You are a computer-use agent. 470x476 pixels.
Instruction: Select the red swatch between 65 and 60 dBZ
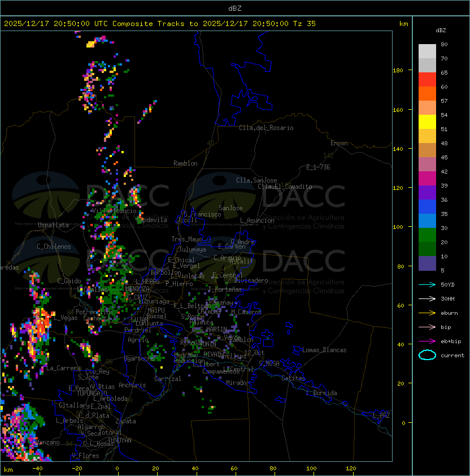pyautogui.click(x=427, y=80)
